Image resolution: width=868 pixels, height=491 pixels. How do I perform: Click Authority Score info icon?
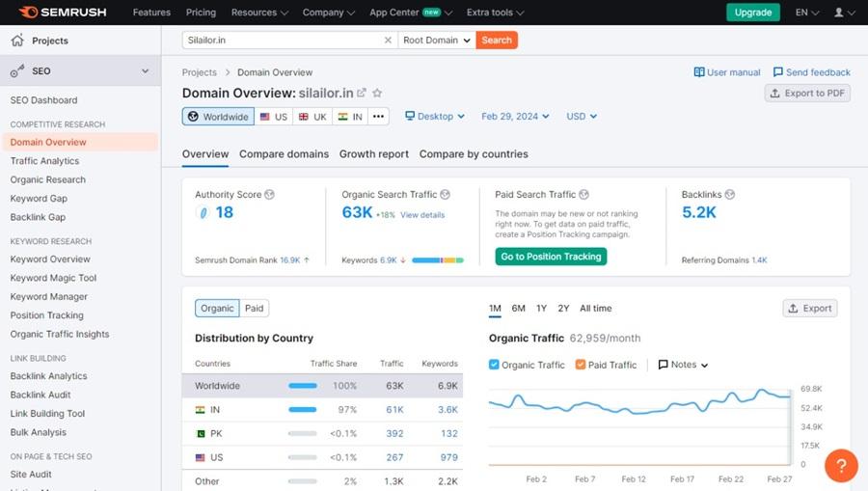[x=270, y=194]
